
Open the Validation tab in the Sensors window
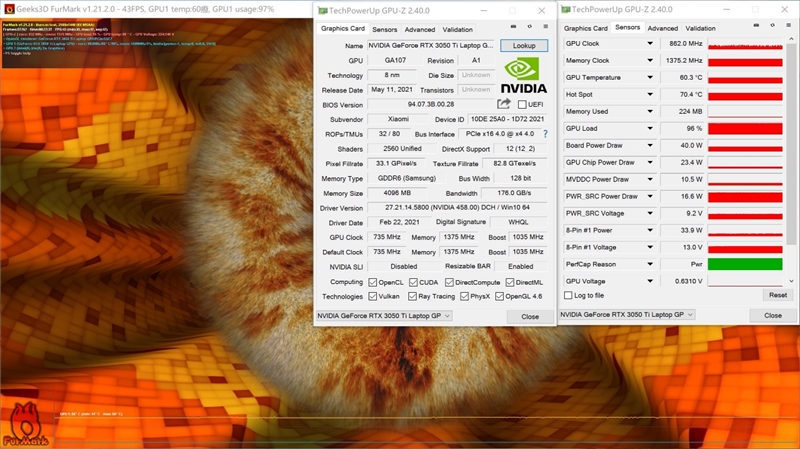coord(700,29)
